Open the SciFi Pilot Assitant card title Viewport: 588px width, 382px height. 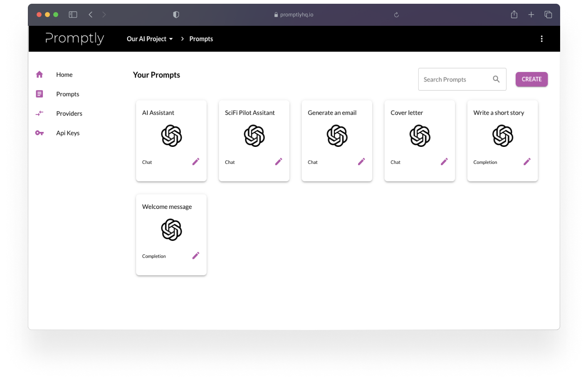click(250, 113)
